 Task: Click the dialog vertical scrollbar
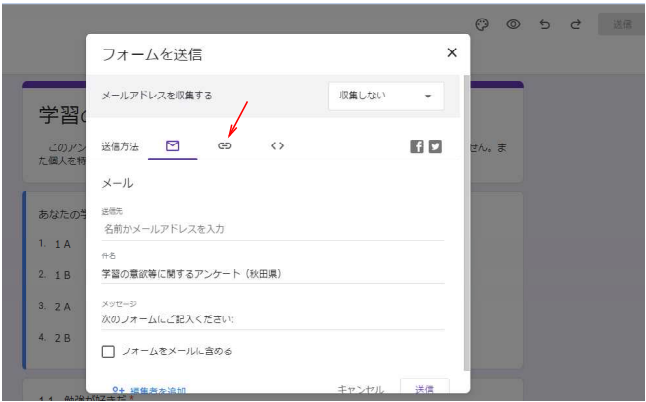pos(466,222)
